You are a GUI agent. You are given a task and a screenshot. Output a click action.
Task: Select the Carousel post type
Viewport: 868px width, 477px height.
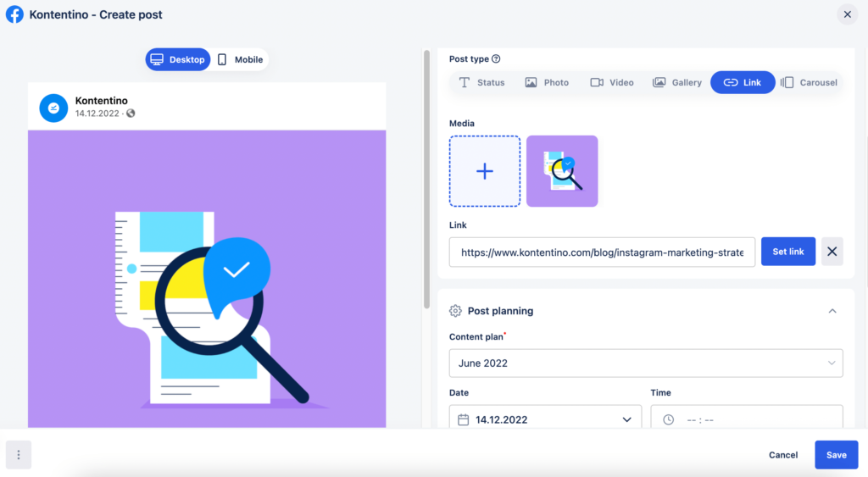[809, 82]
